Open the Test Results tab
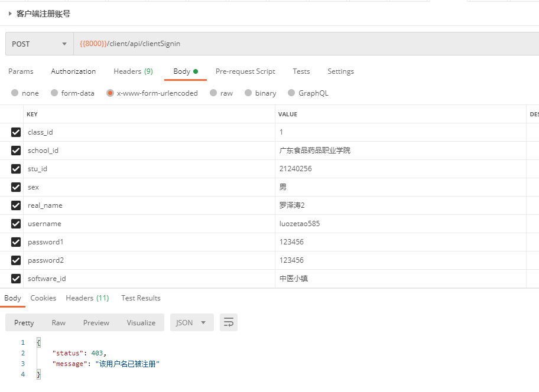 (x=141, y=298)
